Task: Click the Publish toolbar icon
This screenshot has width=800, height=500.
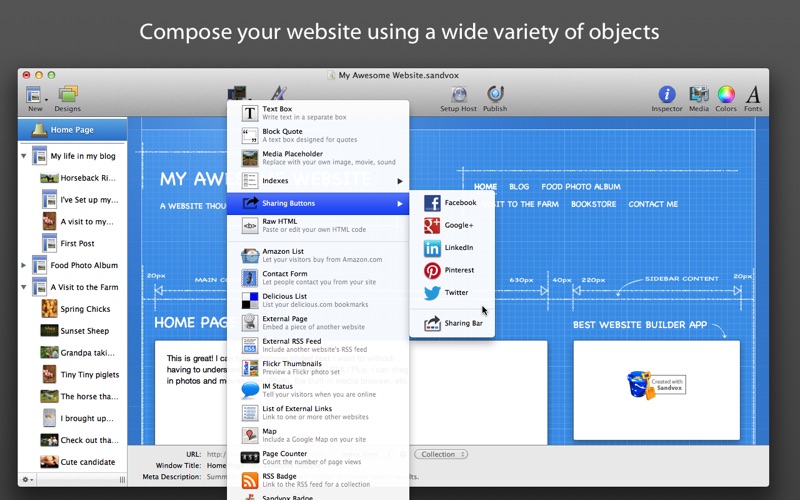Action: [495, 96]
